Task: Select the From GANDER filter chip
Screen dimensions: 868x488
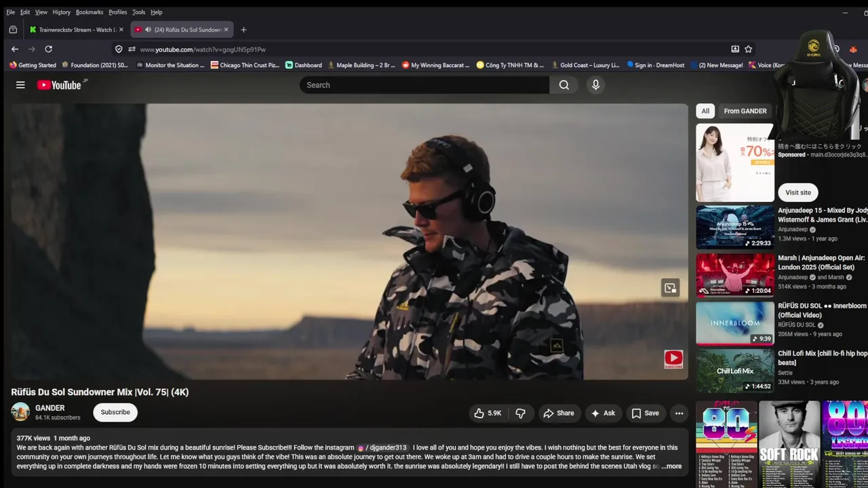Action: (745, 111)
